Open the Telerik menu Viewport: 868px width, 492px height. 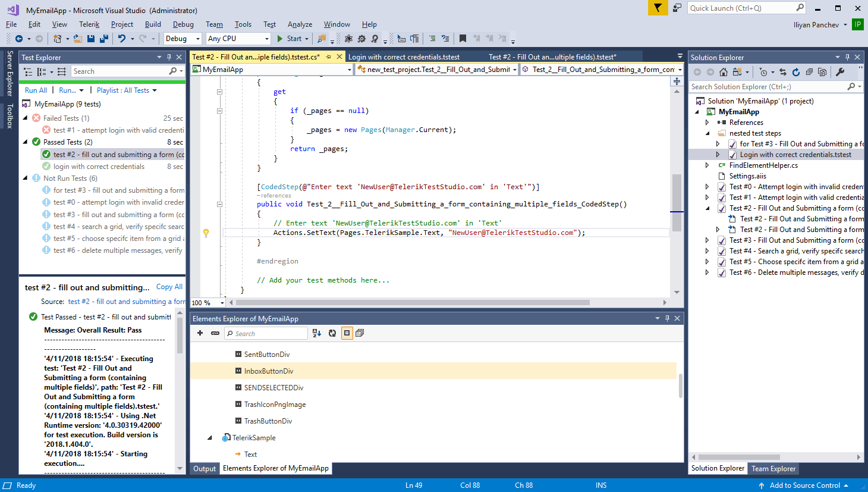[x=89, y=24]
